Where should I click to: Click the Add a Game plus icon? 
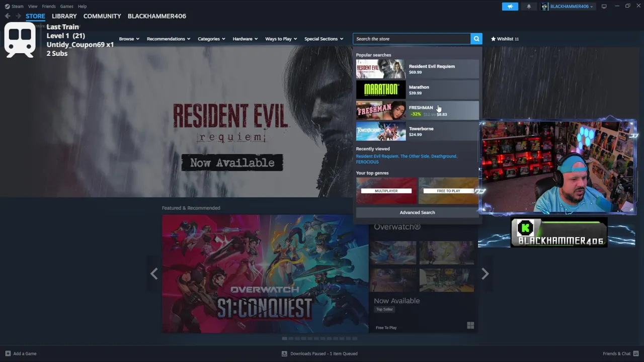pos(8,353)
